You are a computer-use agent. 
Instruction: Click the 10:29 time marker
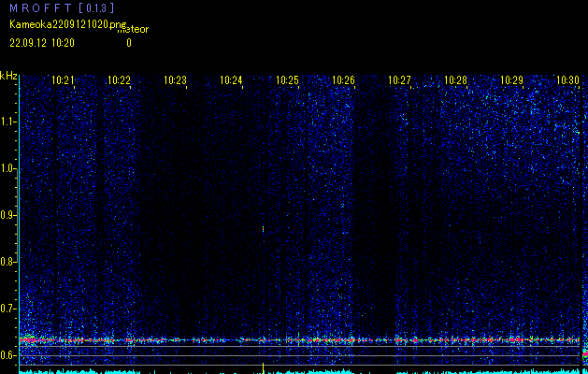(x=512, y=80)
